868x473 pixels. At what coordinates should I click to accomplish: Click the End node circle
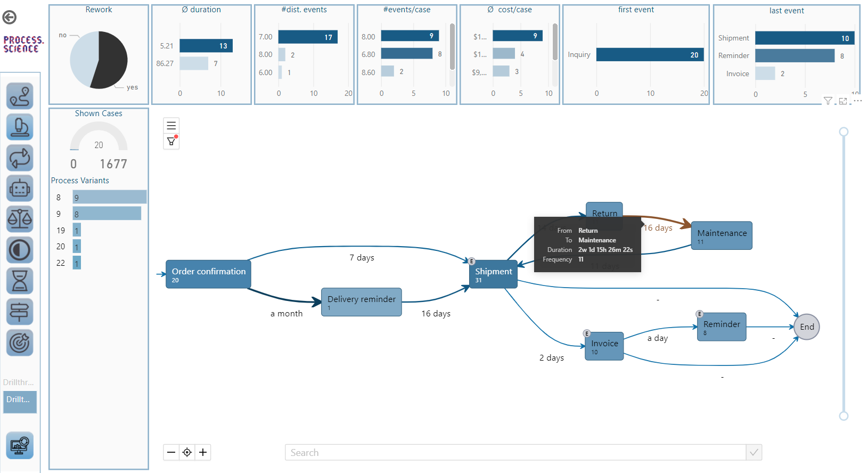click(807, 327)
